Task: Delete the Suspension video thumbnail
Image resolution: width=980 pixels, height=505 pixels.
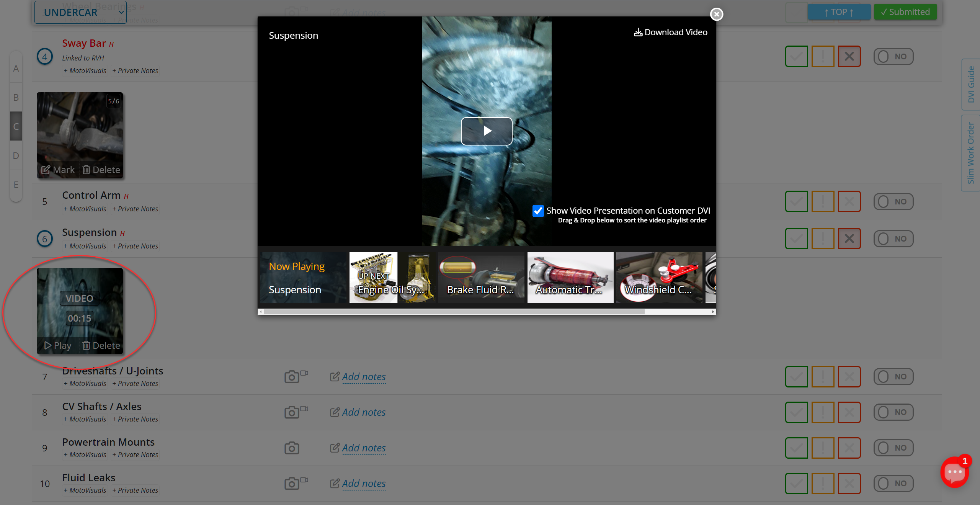Action: pyautogui.click(x=101, y=346)
